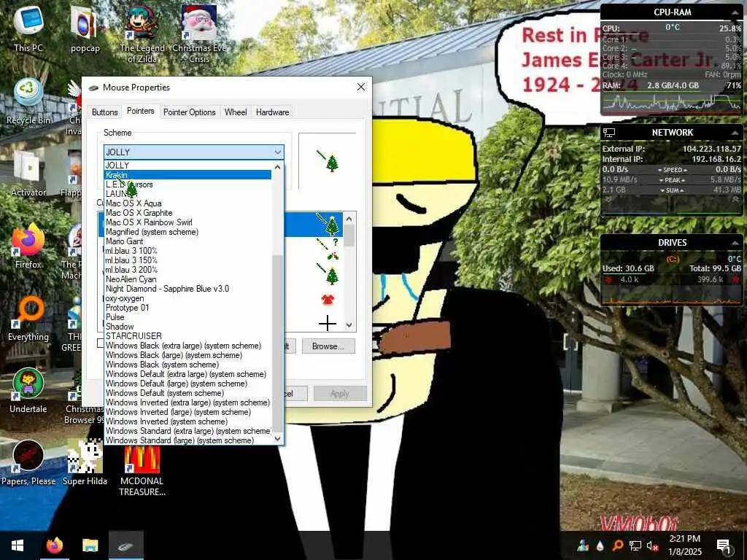
Task: Select the Prototype 01 scheme
Action: tap(187, 308)
